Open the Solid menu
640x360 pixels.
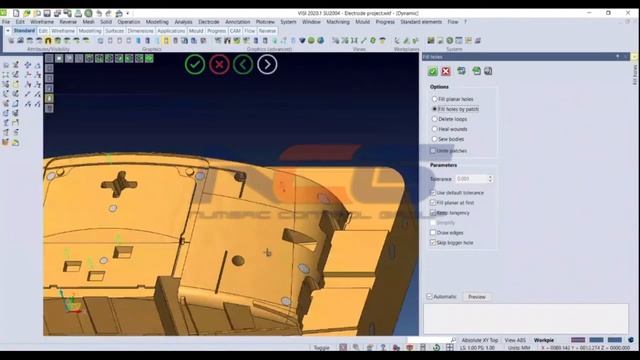click(106, 22)
